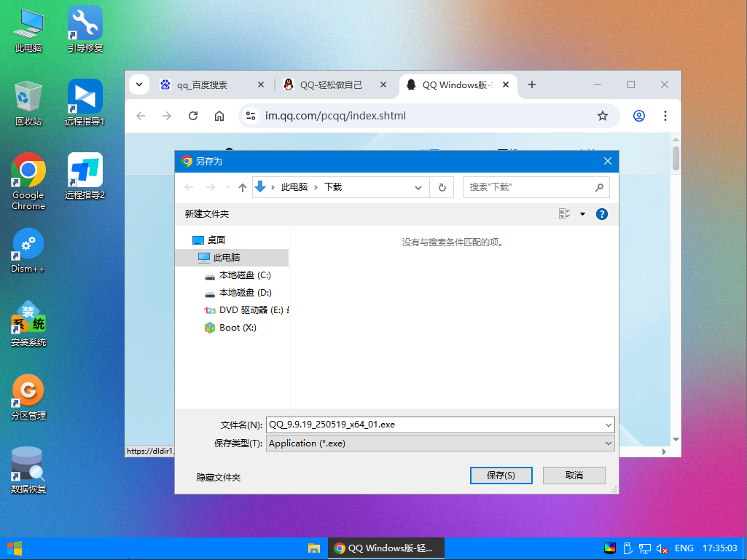This screenshot has width=747, height=560.
Task: Expand address path history dropdown
Action: (418, 188)
